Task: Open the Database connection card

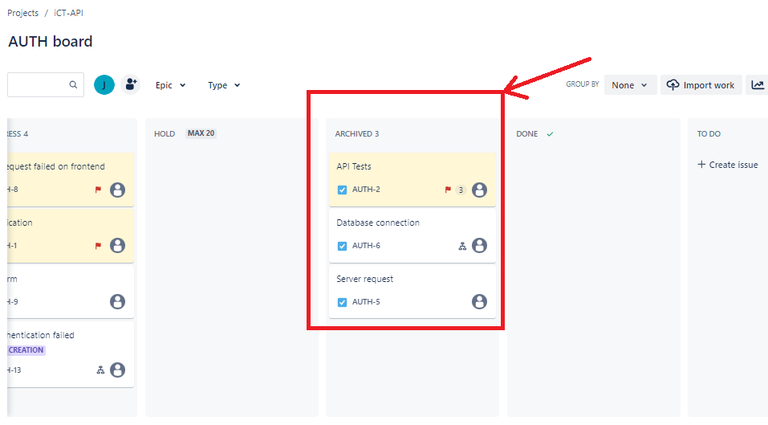Action: (x=412, y=235)
